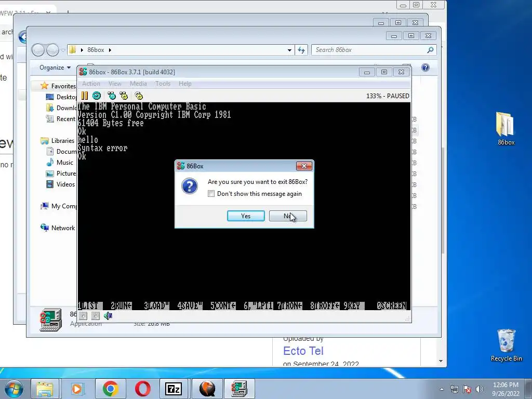Screen dimensions: 532x399
Task: Click the 86box breadcrumb in the address bar
Action: coord(96,50)
